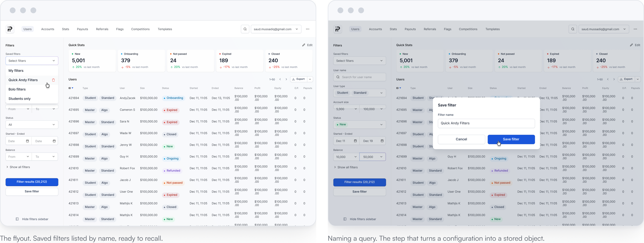Open the Accounts tab in left window

point(48,29)
